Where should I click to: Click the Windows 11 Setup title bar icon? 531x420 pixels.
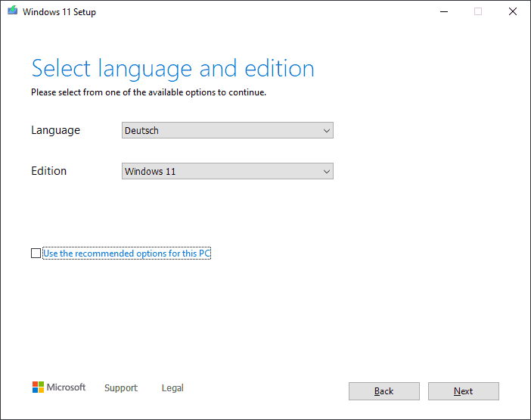(12, 11)
